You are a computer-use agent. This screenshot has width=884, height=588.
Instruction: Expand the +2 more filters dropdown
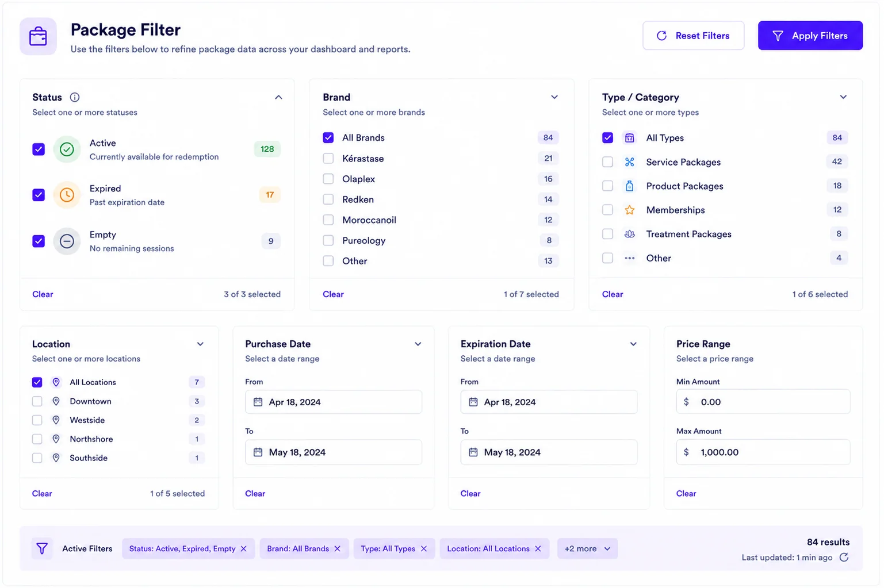587,549
